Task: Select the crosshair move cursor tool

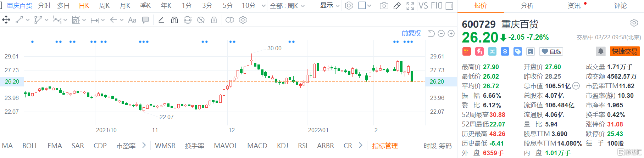Action: (x=6, y=20)
